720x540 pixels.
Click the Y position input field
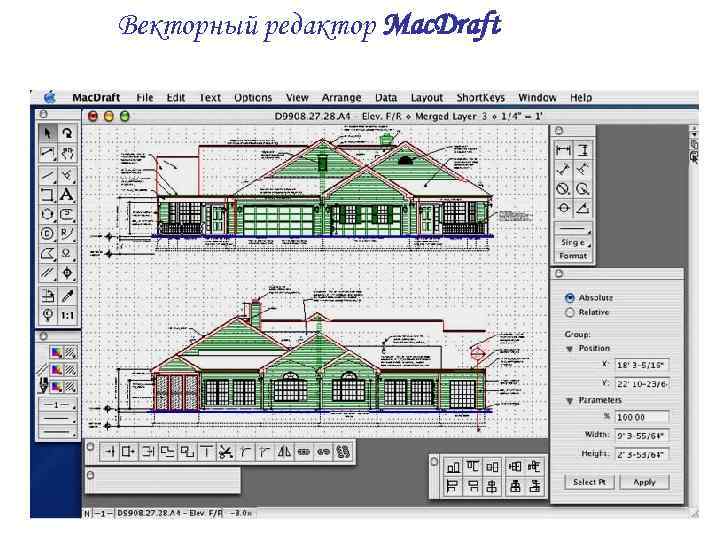click(x=641, y=383)
